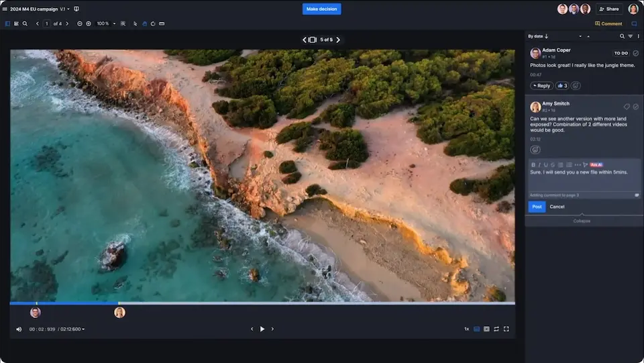Mute the video with the speaker icon

click(19, 329)
